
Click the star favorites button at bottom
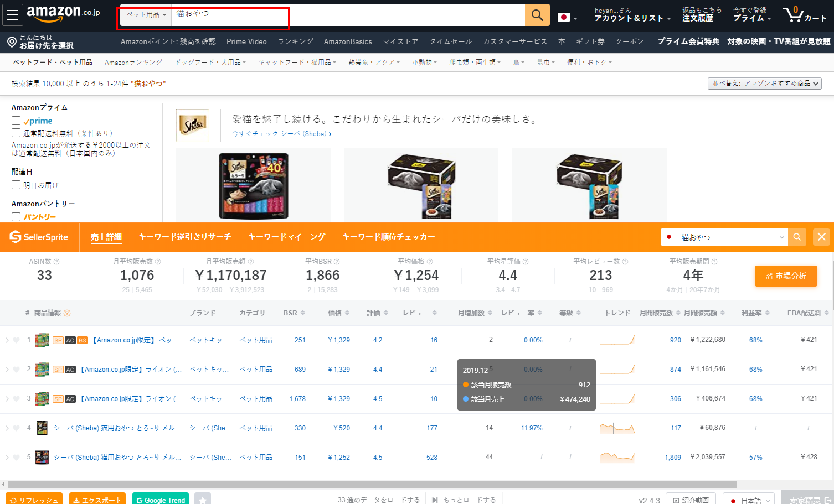(x=203, y=500)
